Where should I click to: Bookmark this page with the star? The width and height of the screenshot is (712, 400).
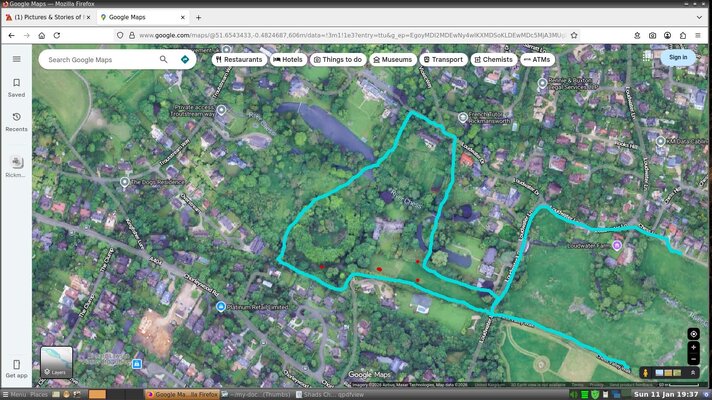[x=574, y=35]
